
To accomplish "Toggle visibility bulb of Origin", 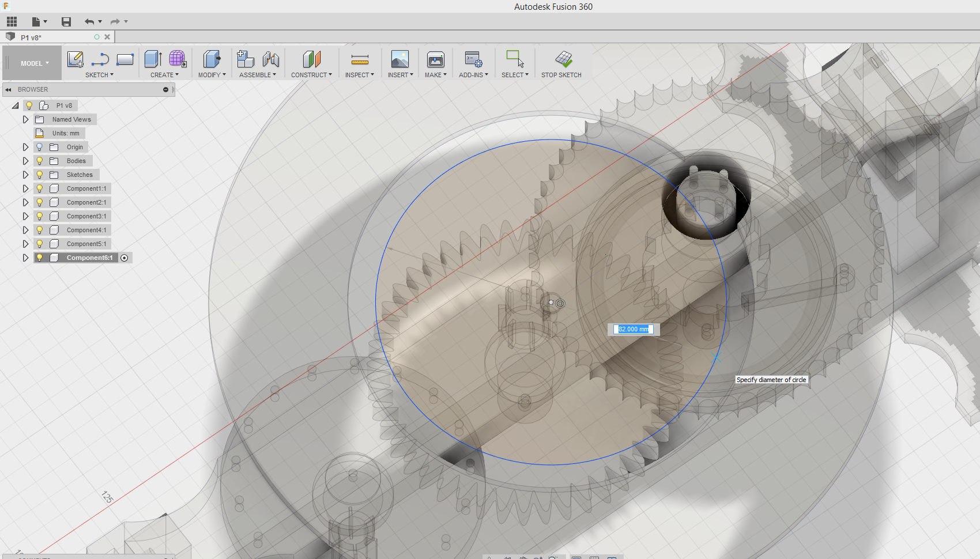I will click(39, 147).
